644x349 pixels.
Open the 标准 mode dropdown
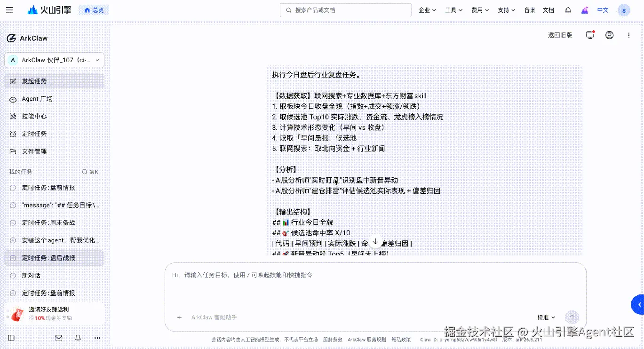[546, 317]
